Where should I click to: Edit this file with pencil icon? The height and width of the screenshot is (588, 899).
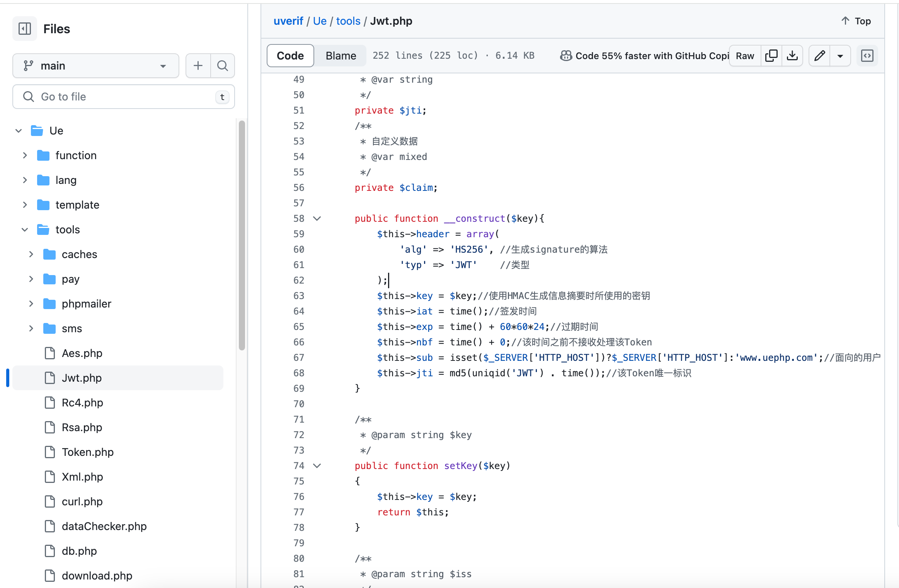tap(819, 56)
